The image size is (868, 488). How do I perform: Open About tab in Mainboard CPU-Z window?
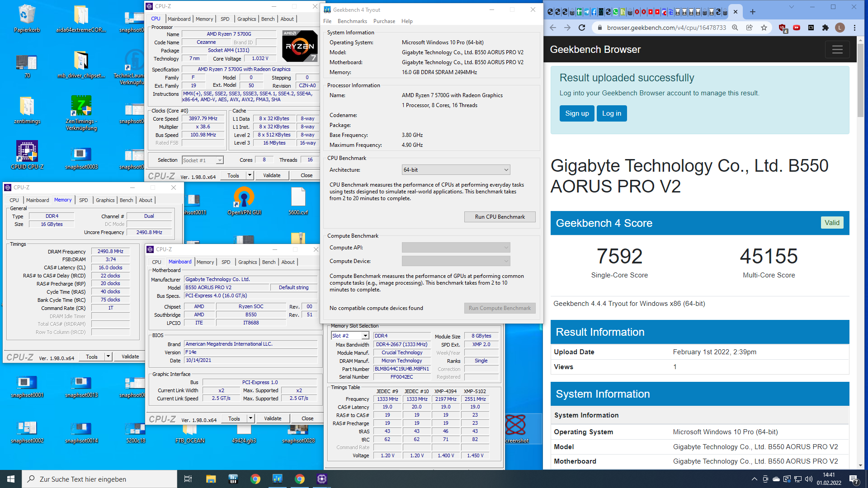pyautogui.click(x=288, y=262)
